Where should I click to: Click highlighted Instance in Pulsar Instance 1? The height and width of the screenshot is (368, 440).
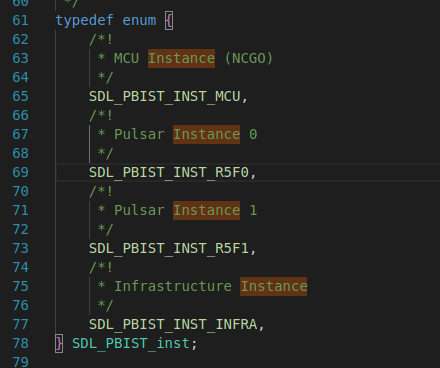206,210
